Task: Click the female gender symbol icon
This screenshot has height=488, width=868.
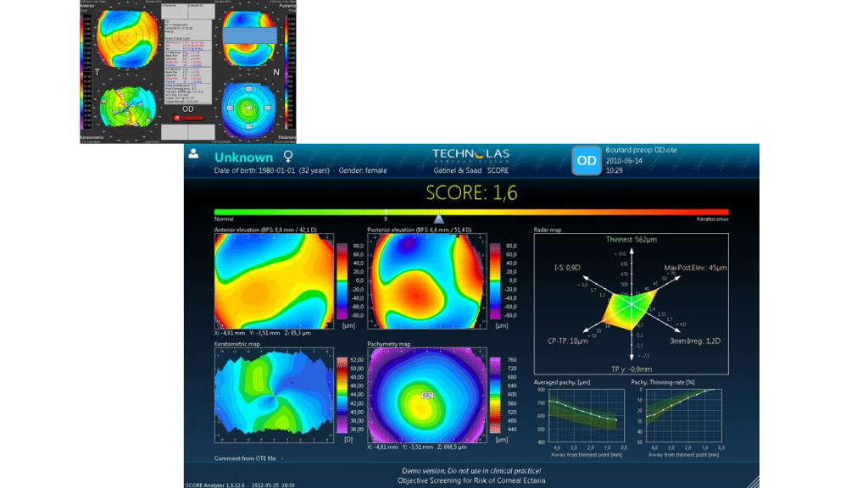Action: 288,157
